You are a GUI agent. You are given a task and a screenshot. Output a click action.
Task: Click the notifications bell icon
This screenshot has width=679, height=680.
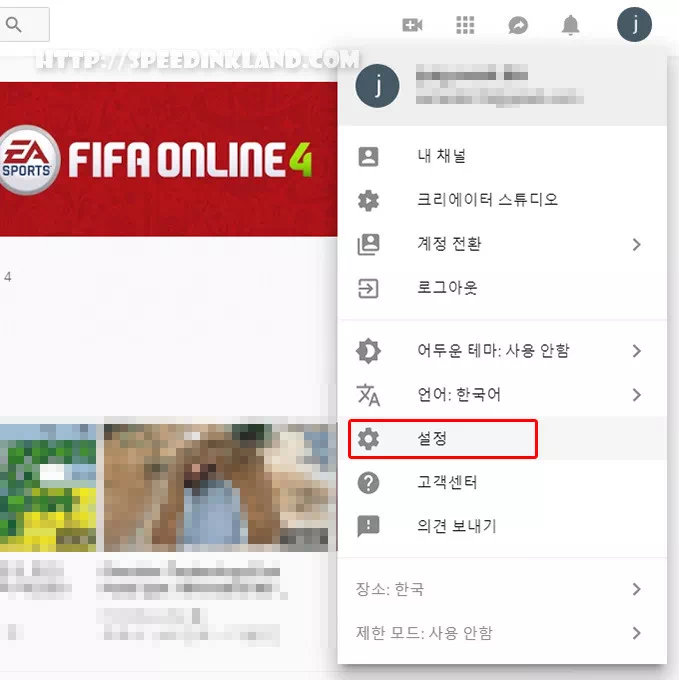(x=571, y=25)
